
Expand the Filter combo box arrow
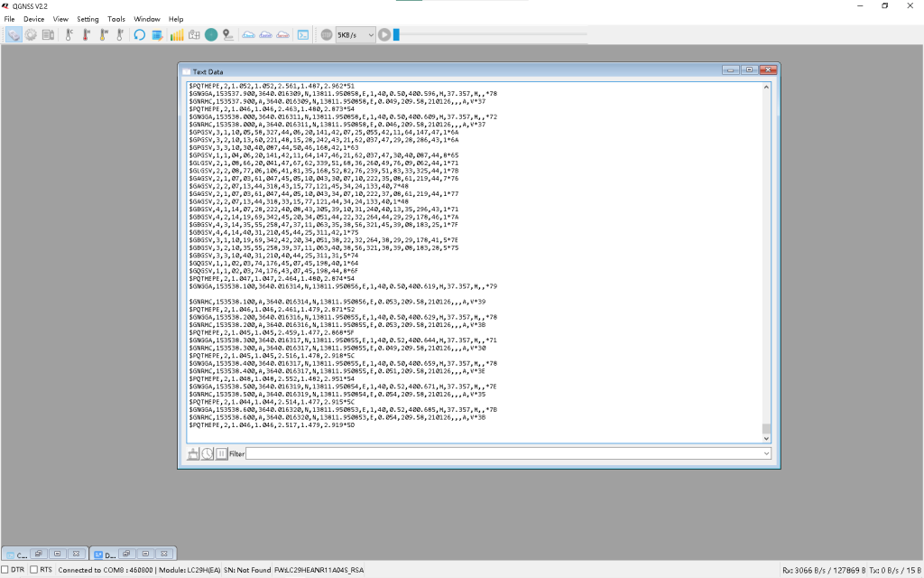766,453
